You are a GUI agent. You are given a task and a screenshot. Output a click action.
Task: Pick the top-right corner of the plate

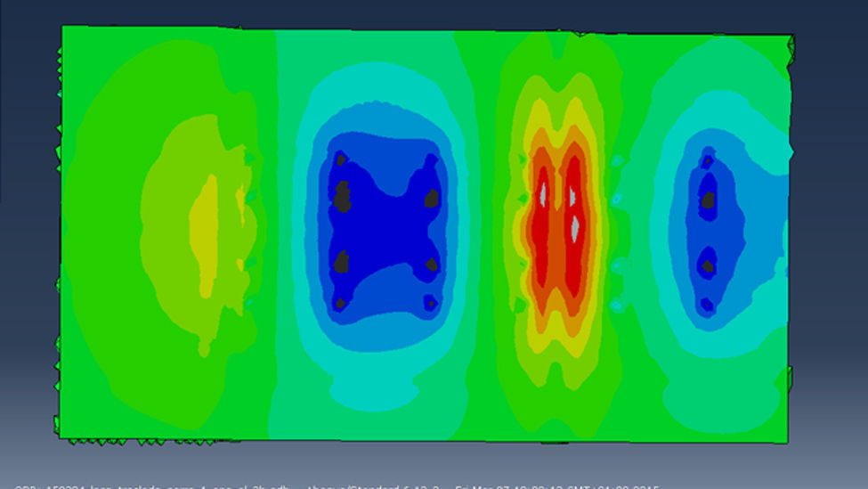click(x=791, y=37)
